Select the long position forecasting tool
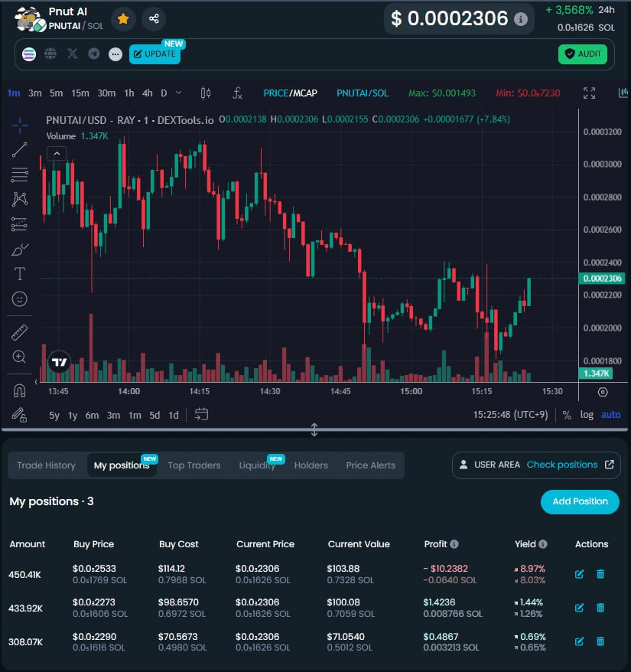Image resolution: width=631 pixels, height=672 pixels. coord(20,224)
